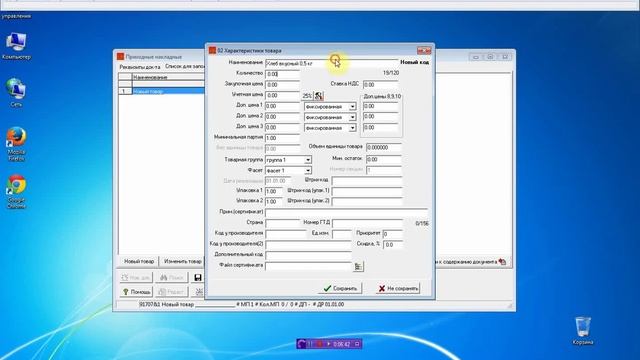Screen dimensions: 640x360
Task: Click Упаковка 2 quantity field
Action: click(x=273, y=202)
